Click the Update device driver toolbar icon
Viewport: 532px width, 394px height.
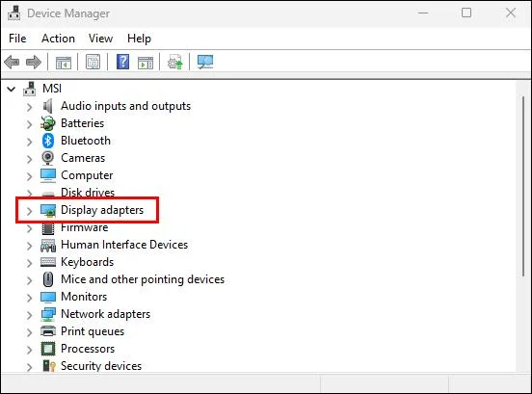pyautogui.click(x=175, y=62)
